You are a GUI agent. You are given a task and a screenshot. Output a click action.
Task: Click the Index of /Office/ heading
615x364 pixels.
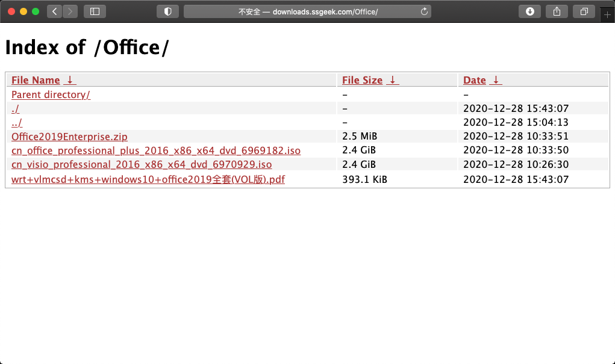87,48
